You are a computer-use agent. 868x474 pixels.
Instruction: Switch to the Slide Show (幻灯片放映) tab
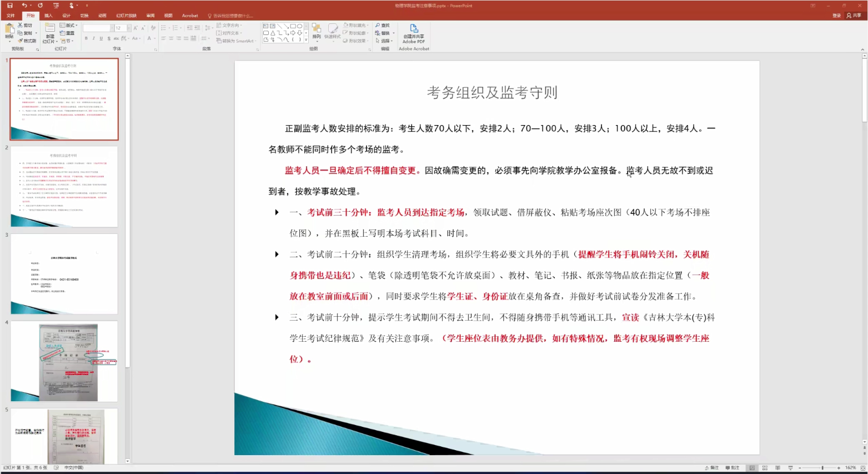[126, 16]
